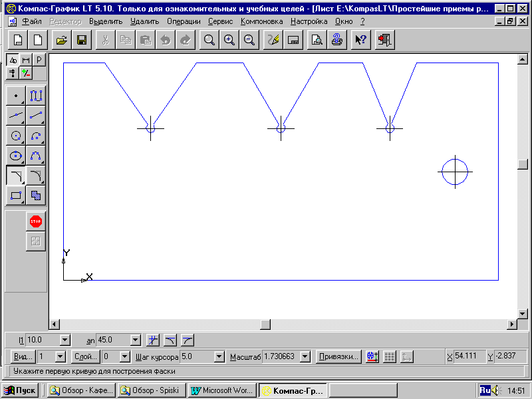The image size is (532, 399).
Task: Toggle global snaps button
Action: click(372, 356)
